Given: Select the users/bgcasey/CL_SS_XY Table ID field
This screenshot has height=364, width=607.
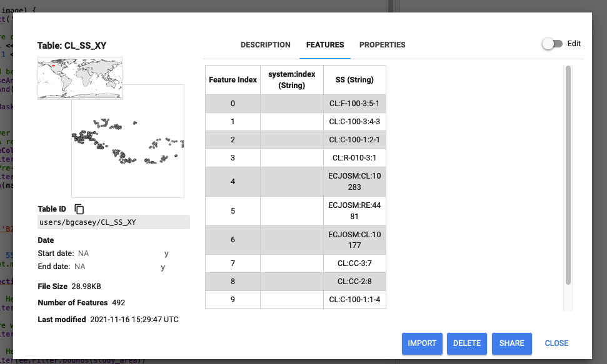Looking at the screenshot, I should [114, 222].
